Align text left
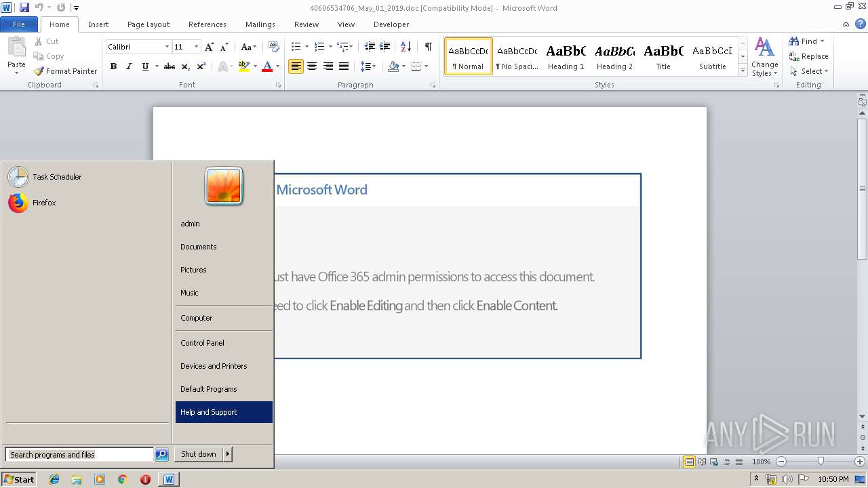This screenshot has height=488, width=868. 296,66
